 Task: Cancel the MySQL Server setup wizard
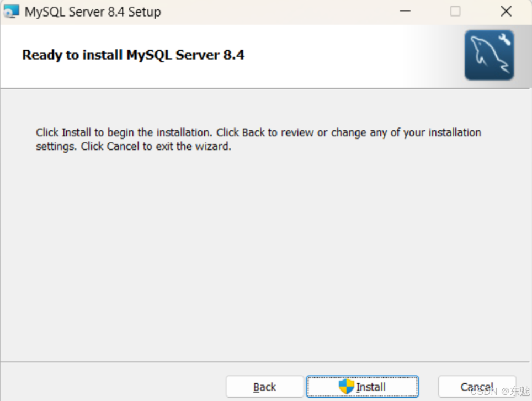pos(477,387)
